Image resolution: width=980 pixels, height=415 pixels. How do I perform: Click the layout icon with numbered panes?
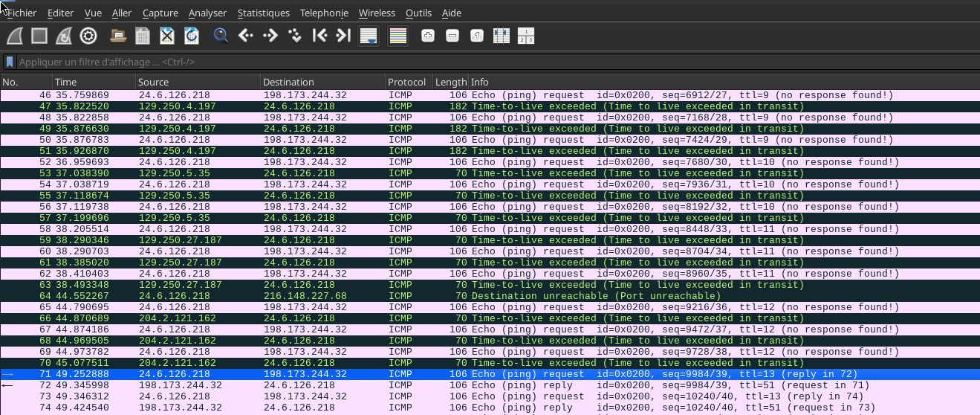coord(526,35)
